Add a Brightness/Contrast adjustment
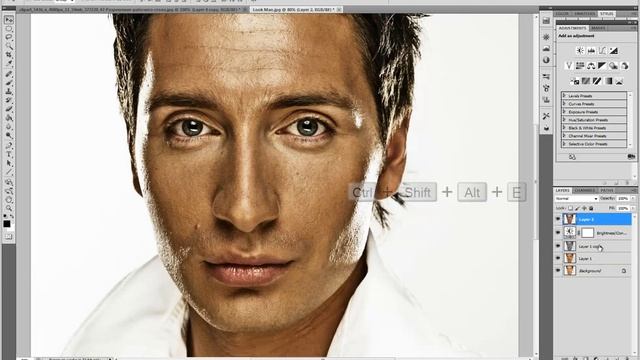Viewport: 640px width, 360px height. pyautogui.click(x=580, y=51)
